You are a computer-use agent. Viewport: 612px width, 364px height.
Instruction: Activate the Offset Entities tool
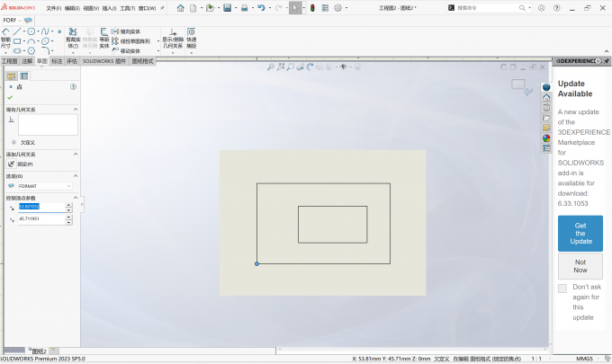(104, 38)
